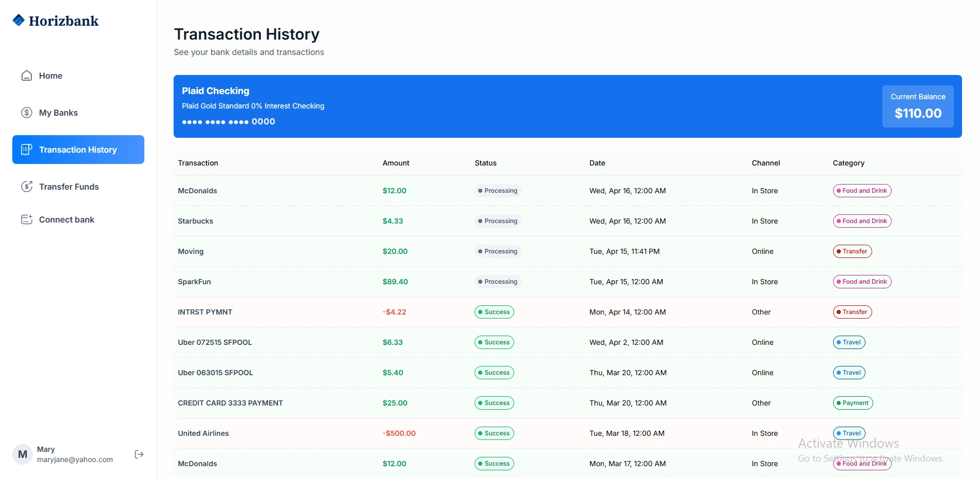Select Transaction History in sidebar
This screenshot has width=980, height=478.
(x=78, y=150)
